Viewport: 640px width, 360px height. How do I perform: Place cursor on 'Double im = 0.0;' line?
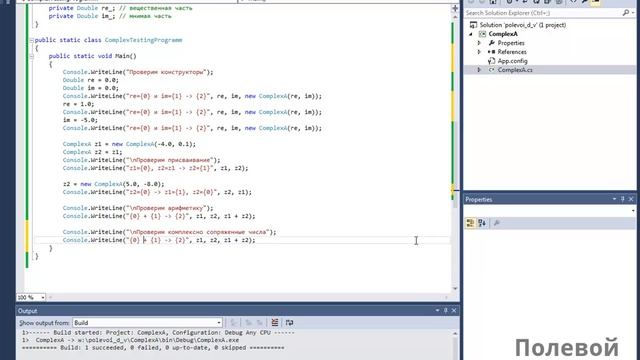[91, 88]
